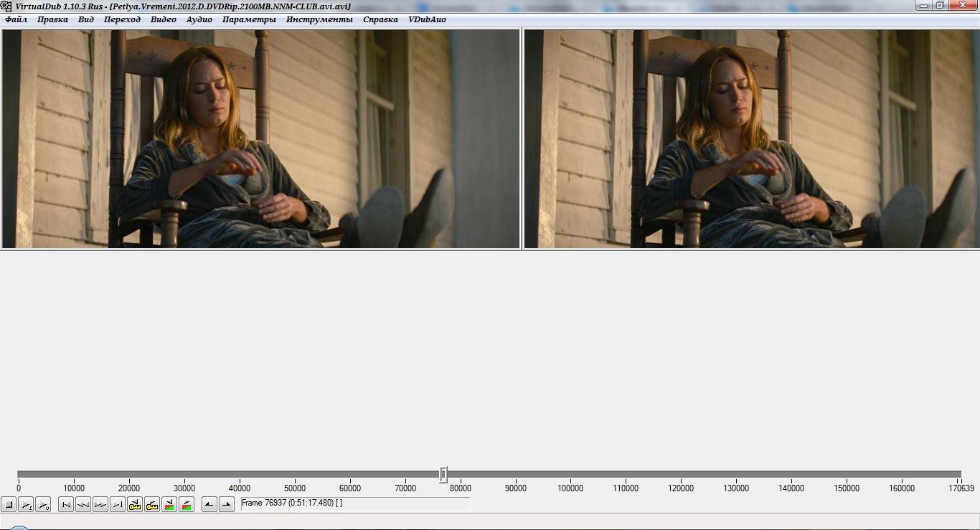Open the Справка menu
Image resolution: width=980 pixels, height=530 pixels.
pos(380,19)
